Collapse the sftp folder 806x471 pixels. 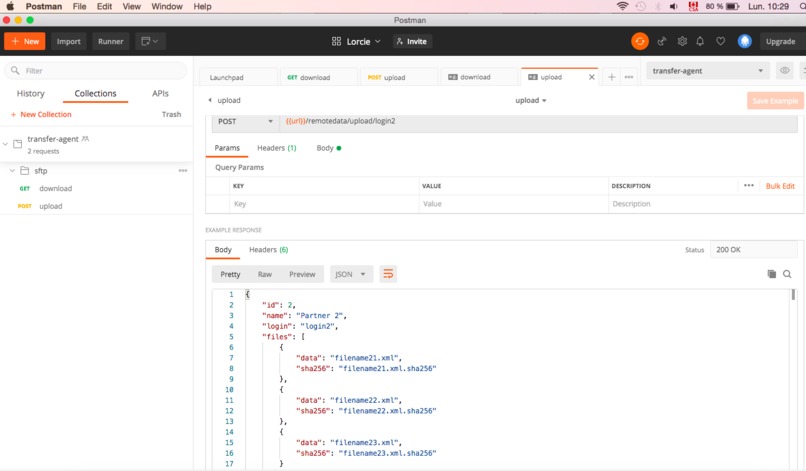(12, 171)
